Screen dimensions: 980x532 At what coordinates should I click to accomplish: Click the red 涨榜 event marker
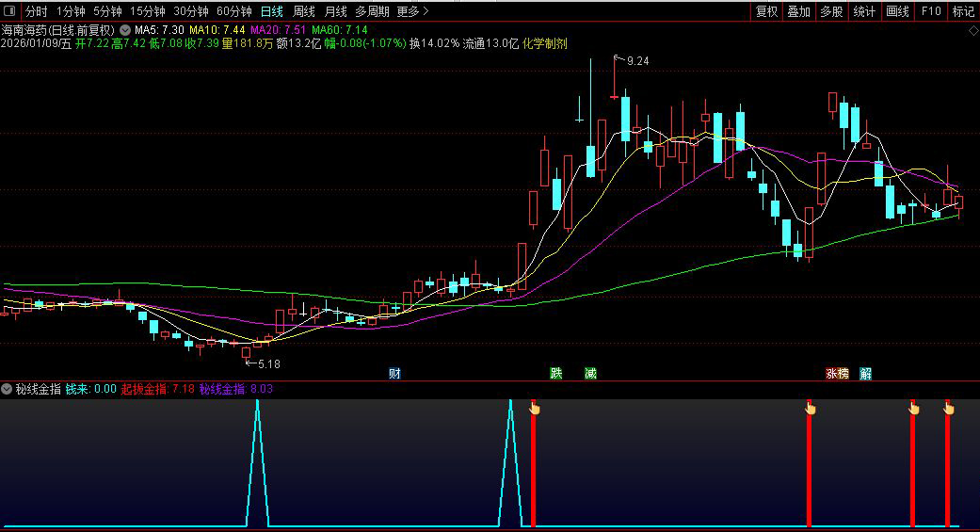(x=837, y=374)
